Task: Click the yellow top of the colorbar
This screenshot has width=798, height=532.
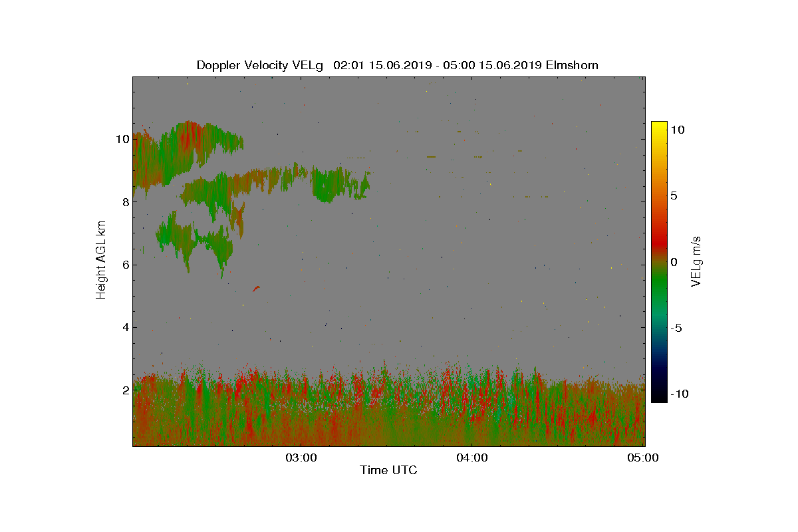Action: 659,126
